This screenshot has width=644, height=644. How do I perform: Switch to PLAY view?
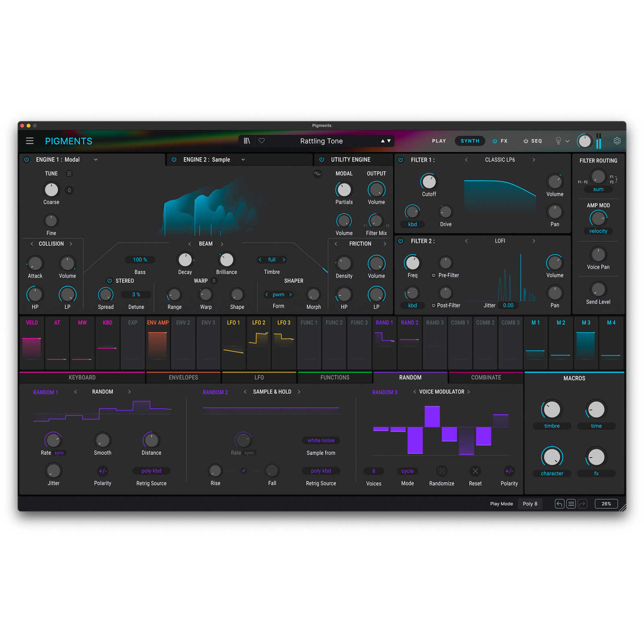[x=439, y=141]
